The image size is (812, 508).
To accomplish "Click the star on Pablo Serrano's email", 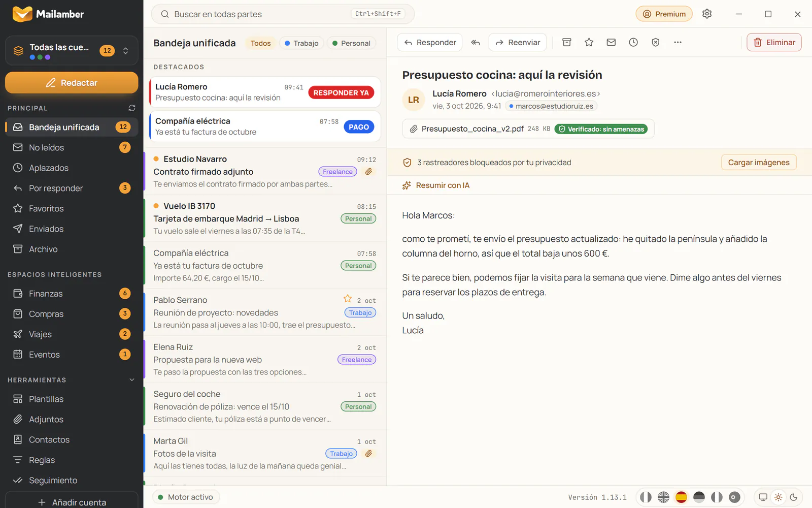I will [348, 299].
